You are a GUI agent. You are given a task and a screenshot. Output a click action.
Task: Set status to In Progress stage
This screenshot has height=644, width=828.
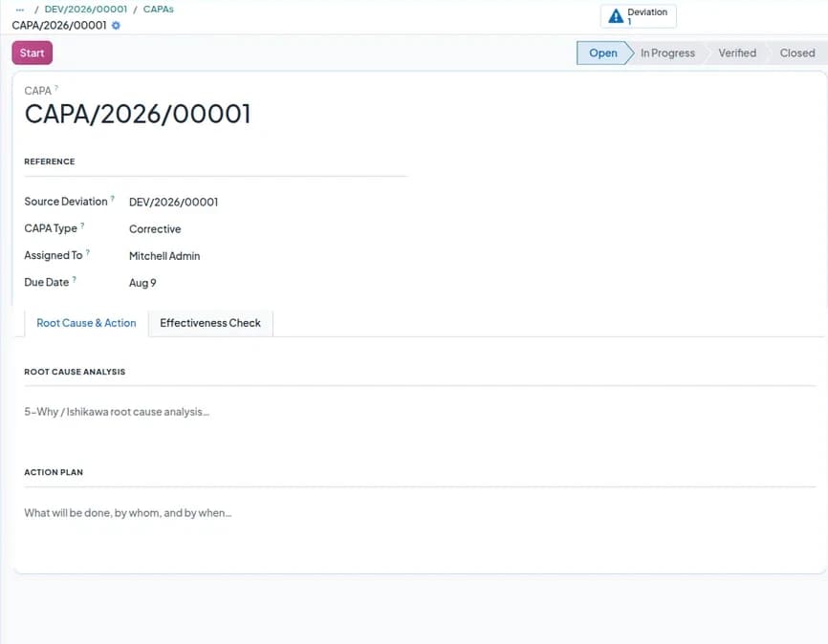(667, 53)
